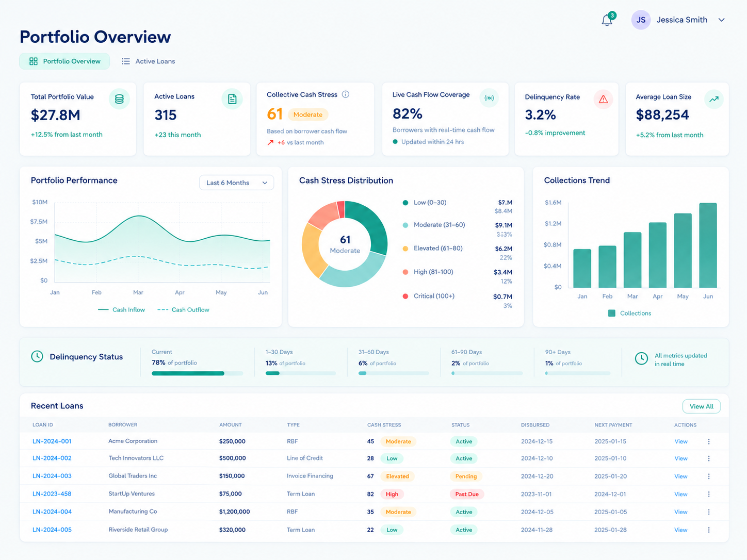Open more actions menu for LN-2024-002
This screenshot has height=560, width=747.
(709, 458)
